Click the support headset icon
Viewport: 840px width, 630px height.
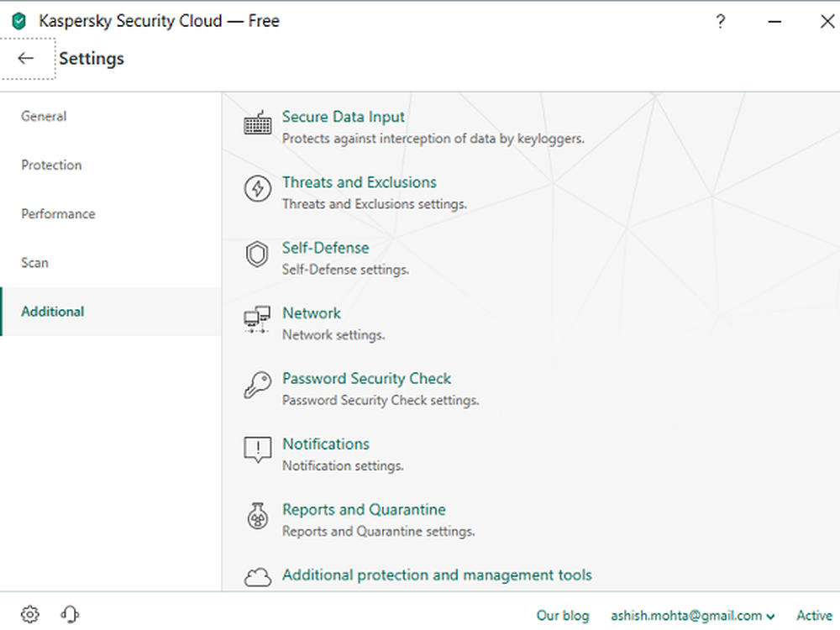coord(70,614)
